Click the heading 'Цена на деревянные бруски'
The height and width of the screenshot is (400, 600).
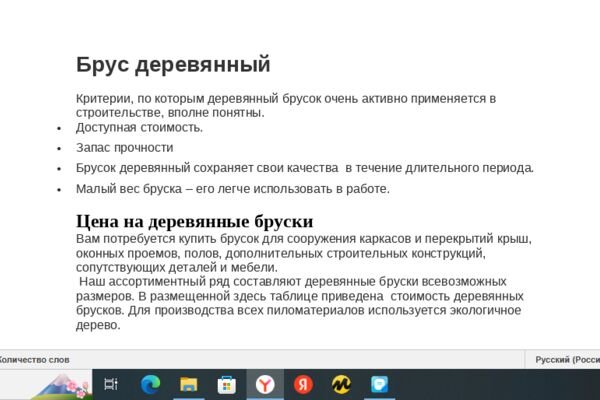pyautogui.click(x=194, y=221)
